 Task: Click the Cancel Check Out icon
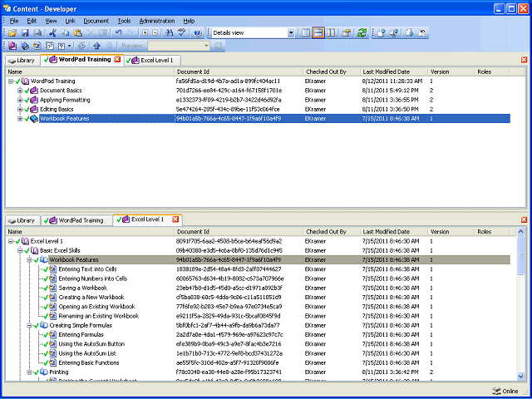pyautogui.click(x=422, y=33)
